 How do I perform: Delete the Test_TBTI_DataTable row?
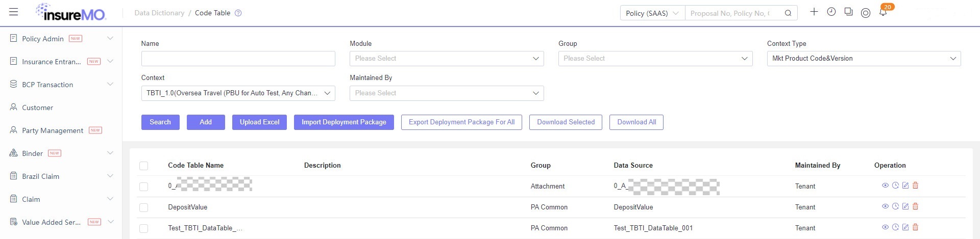point(916,227)
